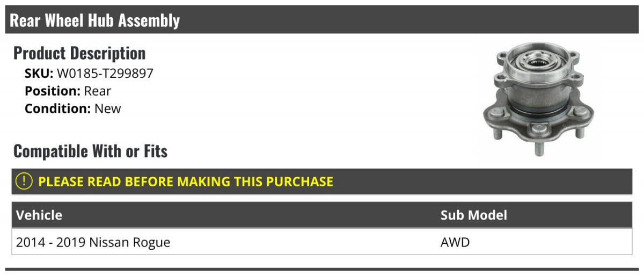Open the wheel hub product image
This screenshot has height=276, width=644.
tap(538, 99)
